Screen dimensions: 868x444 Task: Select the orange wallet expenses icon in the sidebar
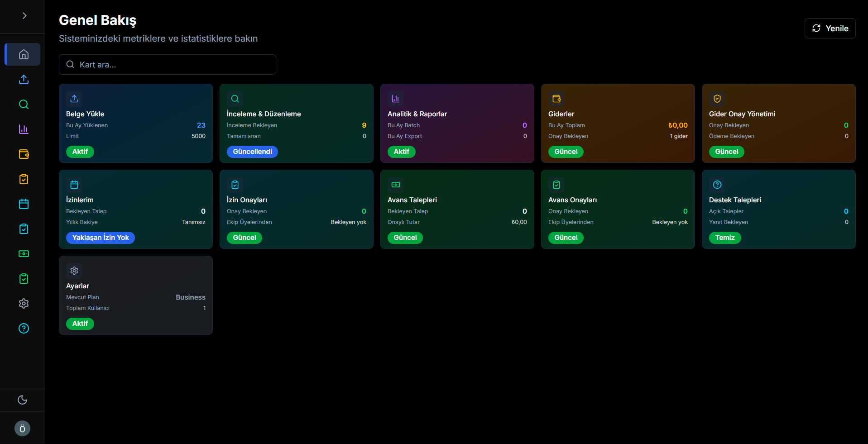pos(24,154)
